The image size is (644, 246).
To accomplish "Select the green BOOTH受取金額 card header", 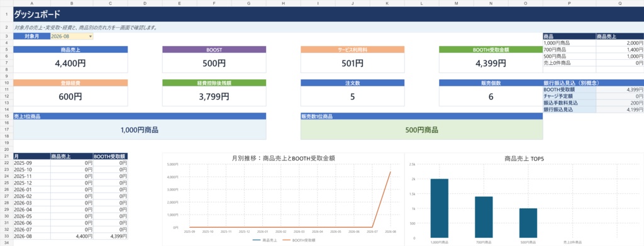I will pos(491,49).
